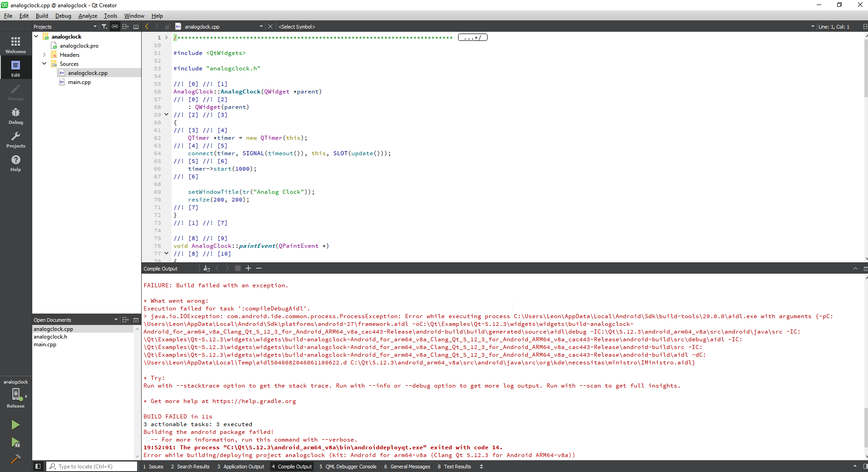Start debugging with the bug-run button
868x472 pixels.
coord(15,442)
